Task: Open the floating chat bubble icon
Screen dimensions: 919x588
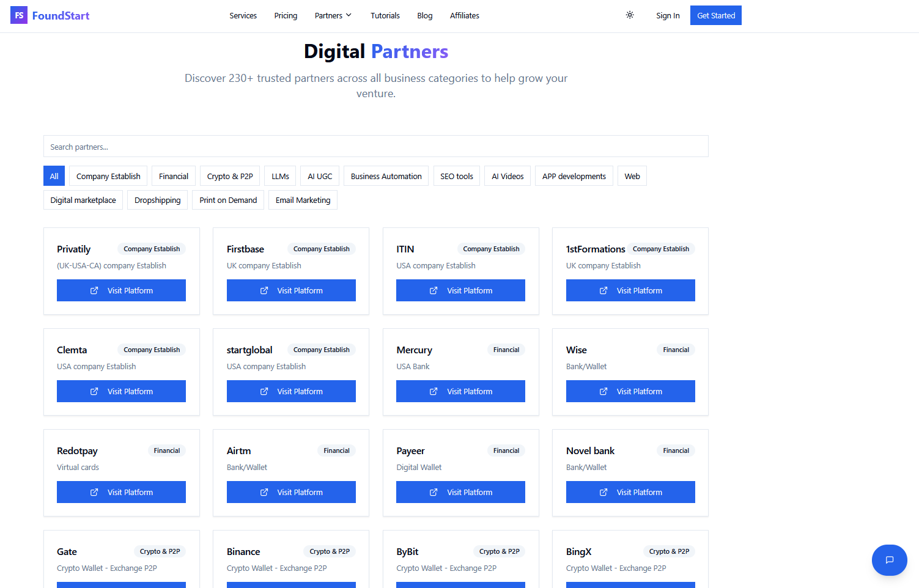Action: (890, 560)
